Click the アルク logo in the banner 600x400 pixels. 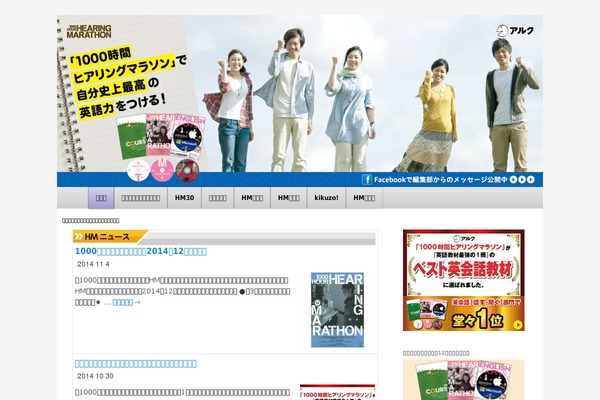click(515, 31)
